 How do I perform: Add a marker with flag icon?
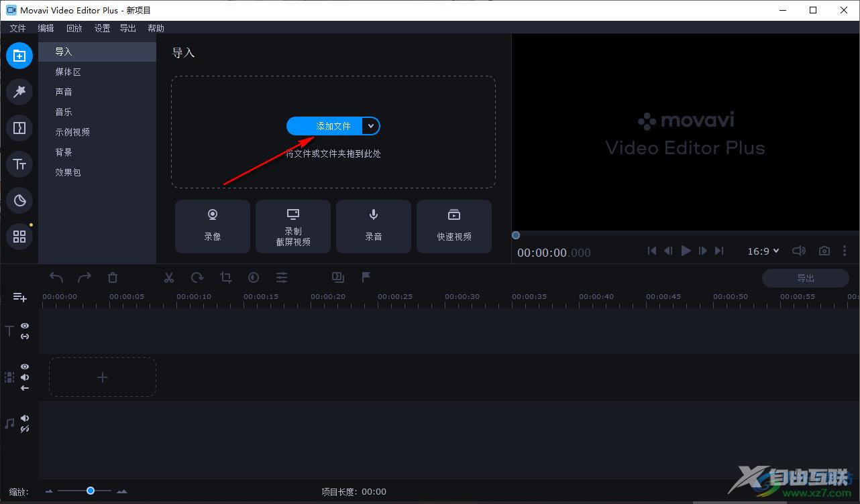point(366,277)
